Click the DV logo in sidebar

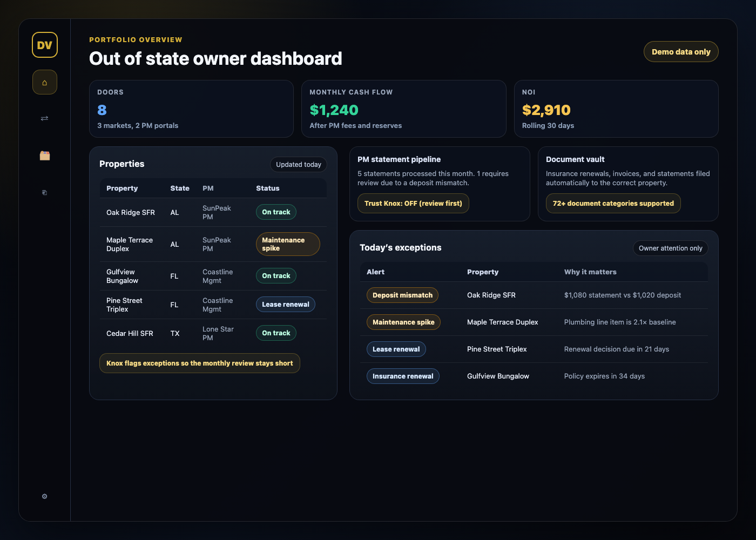[x=45, y=45]
